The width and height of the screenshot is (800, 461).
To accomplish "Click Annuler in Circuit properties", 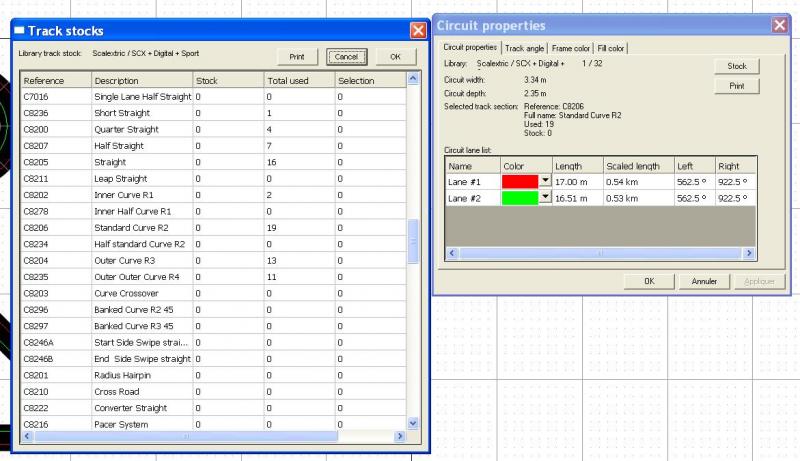I will coord(704,281).
